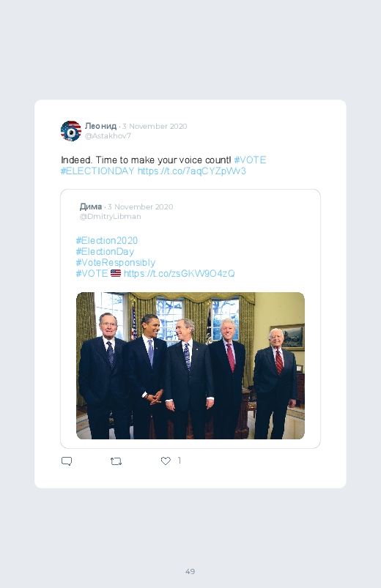Open the #ElectionDay hashtag in quoted tweet
Viewport: 381px width, 588px height.
click(x=105, y=251)
